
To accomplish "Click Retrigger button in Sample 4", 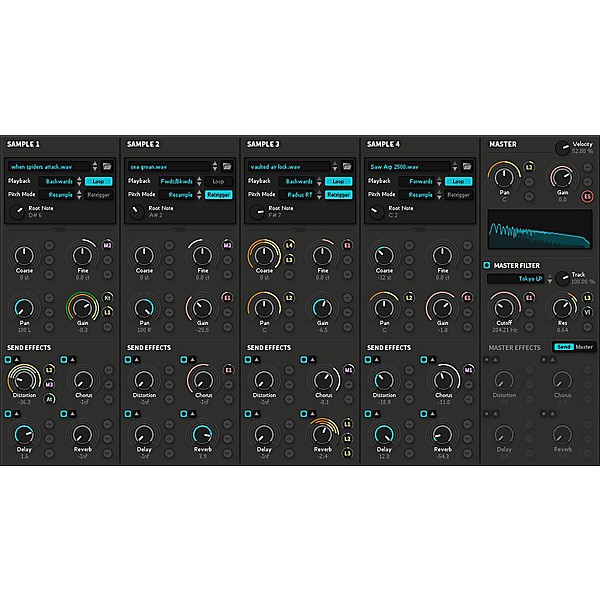I will (x=460, y=195).
